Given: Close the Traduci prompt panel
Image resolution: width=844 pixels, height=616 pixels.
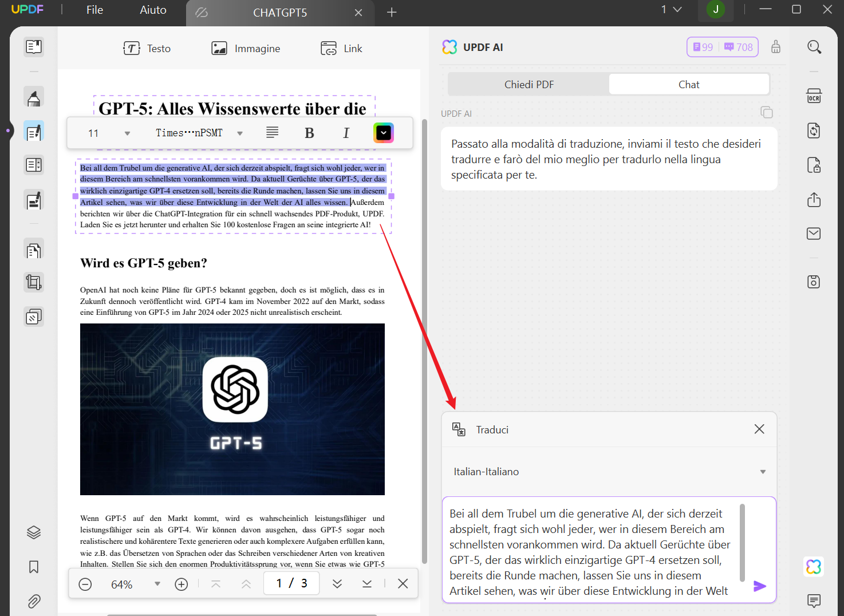Looking at the screenshot, I should [x=759, y=429].
